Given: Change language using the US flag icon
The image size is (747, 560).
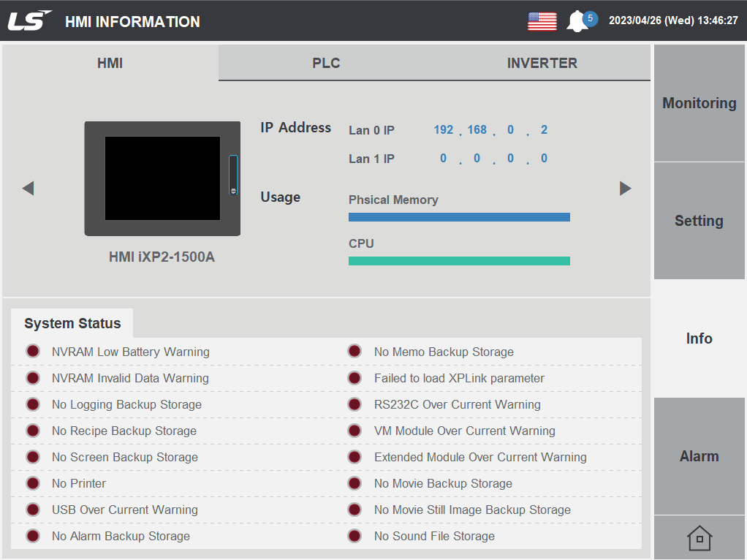Looking at the screenshot, I should coord(542,20).
